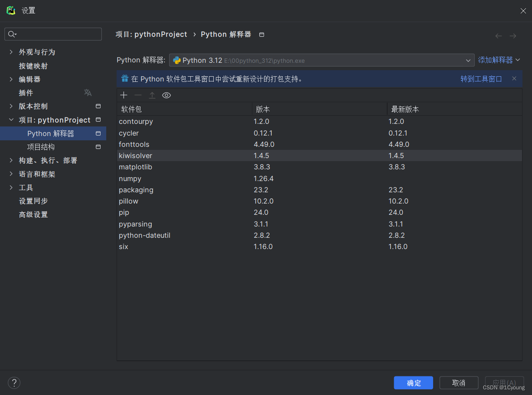
Task: Select 按键映射 in settings tree
Action: (33, 66)
